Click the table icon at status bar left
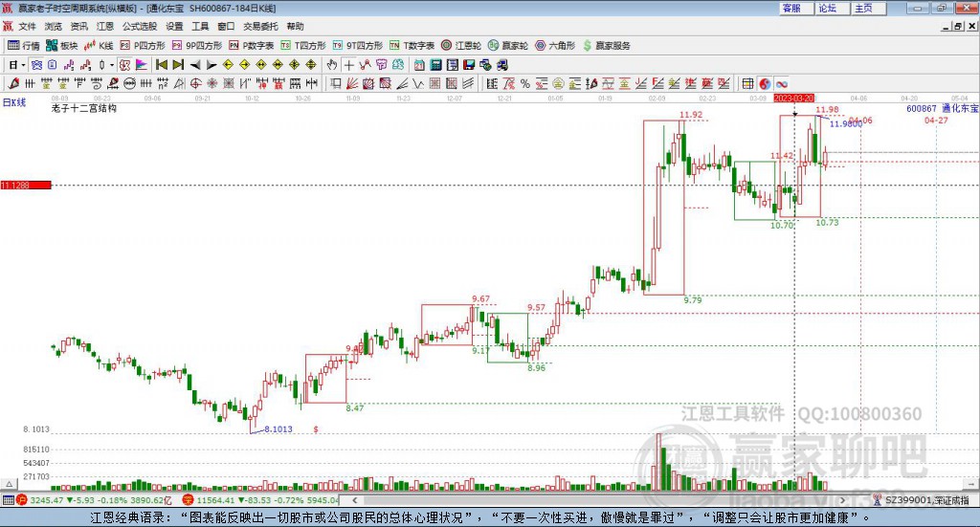Image resolution: width=980 pixels, height=527 pixels. [8, 500]
